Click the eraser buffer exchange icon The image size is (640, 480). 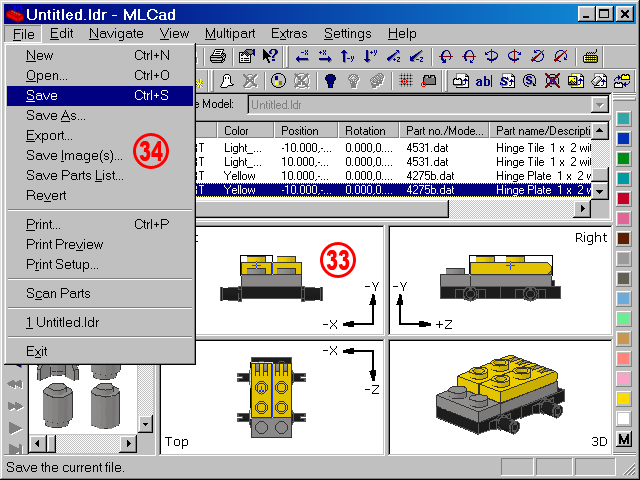598,80
